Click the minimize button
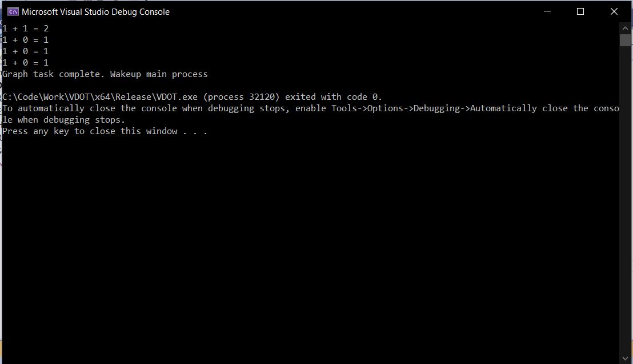The width and height of the screenshot is (633, 364). 547,11
